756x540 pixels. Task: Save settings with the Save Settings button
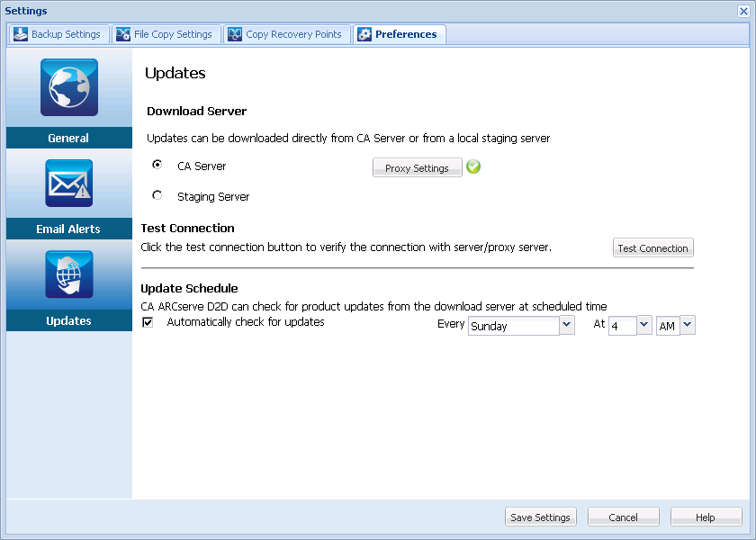click(x=540, y=517)
